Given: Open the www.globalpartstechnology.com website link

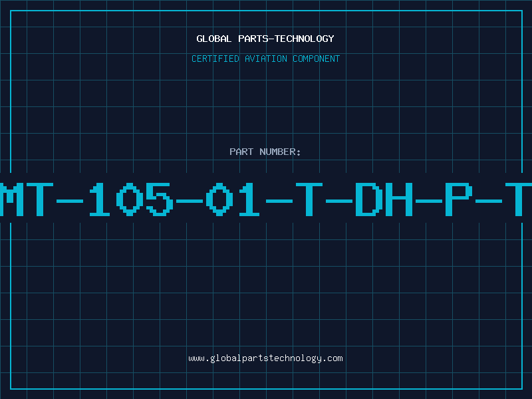Looking at the screenshot, I should click(265, 358).
